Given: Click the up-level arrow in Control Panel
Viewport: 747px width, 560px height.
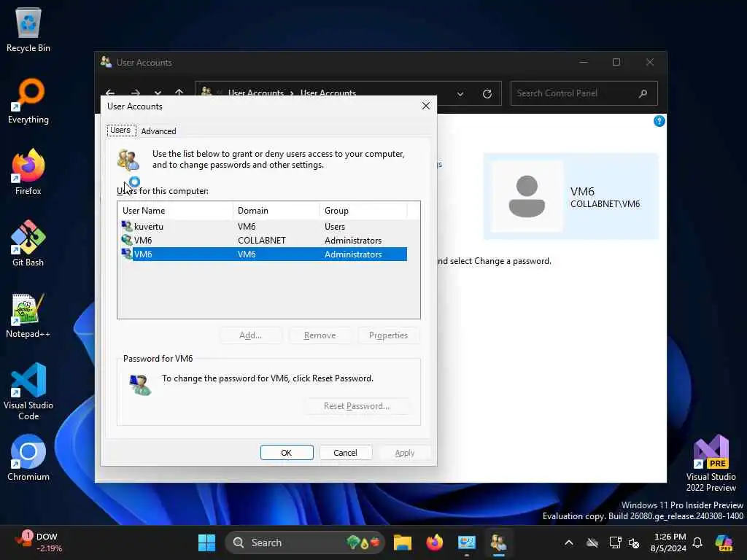Looking at the screenshot, I should pos(179,93).
